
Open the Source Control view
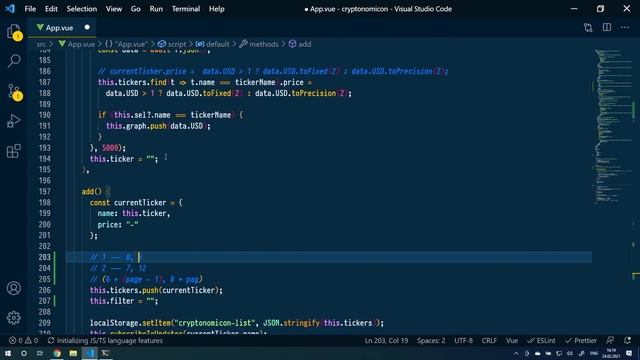(13, 91)
